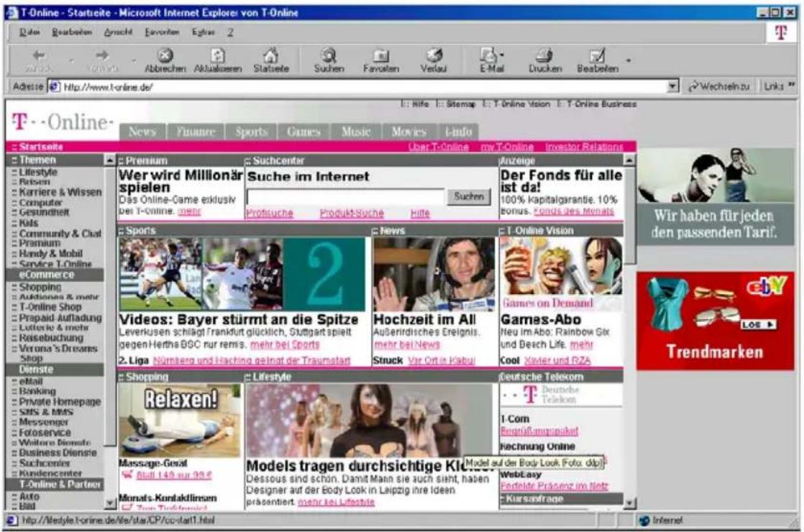Open the Über T-Online link
The height and width of the screenshot is (532, 804).
pyautogui.click(x=439, y=147)
